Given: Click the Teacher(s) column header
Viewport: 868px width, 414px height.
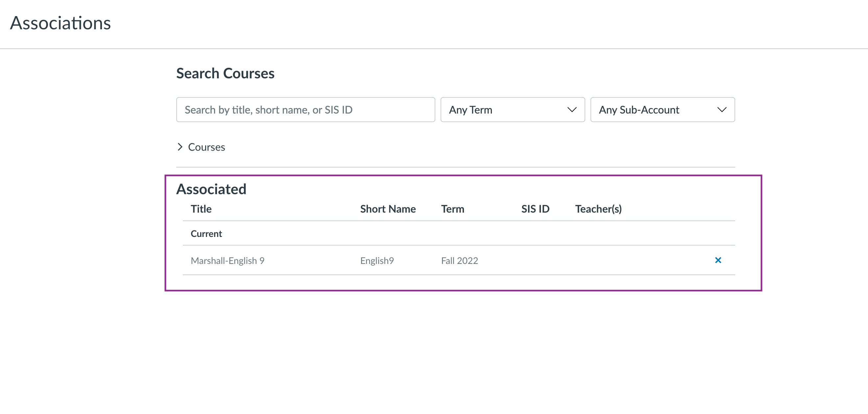Looking at the screenshot, I should point(598,209).
